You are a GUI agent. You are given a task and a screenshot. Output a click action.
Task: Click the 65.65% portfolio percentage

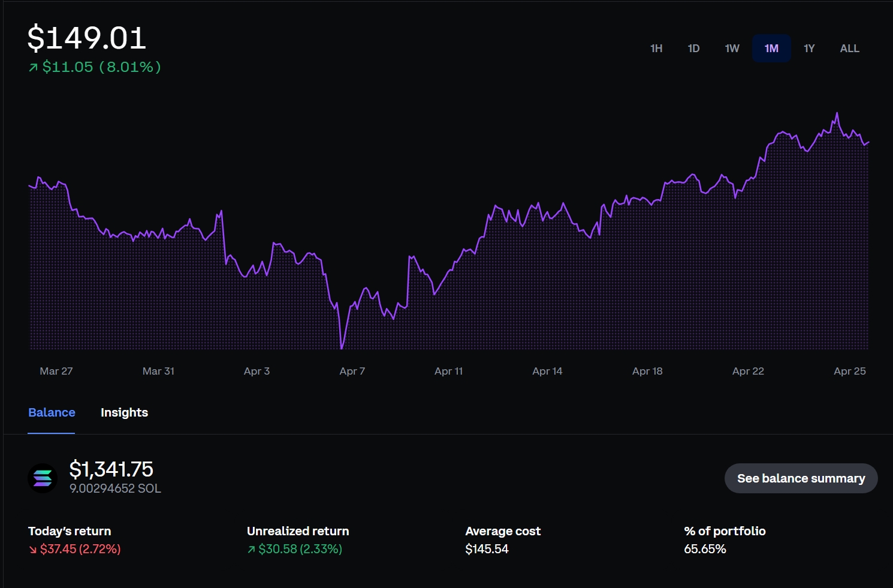pyautogui.click(x=705, y=549)
